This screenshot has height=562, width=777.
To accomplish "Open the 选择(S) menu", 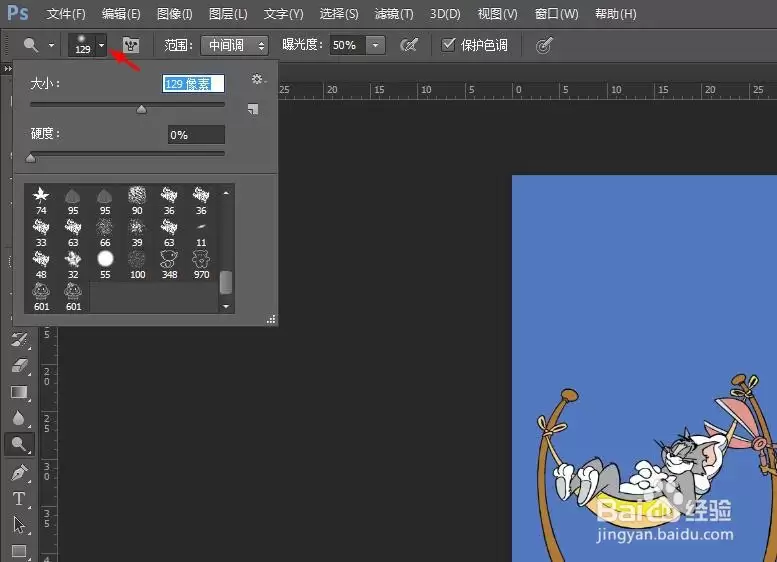I will [339, 14].
